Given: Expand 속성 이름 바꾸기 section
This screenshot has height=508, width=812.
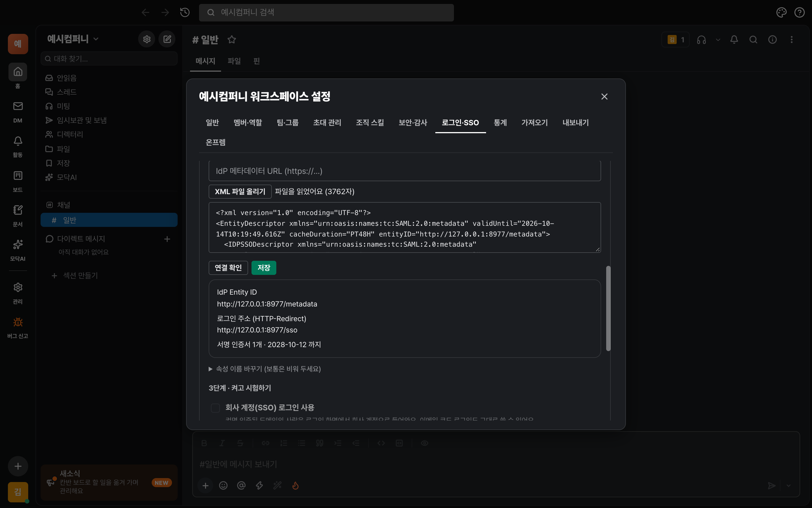Looking at the screenshot, I should (x=264, y=369).
